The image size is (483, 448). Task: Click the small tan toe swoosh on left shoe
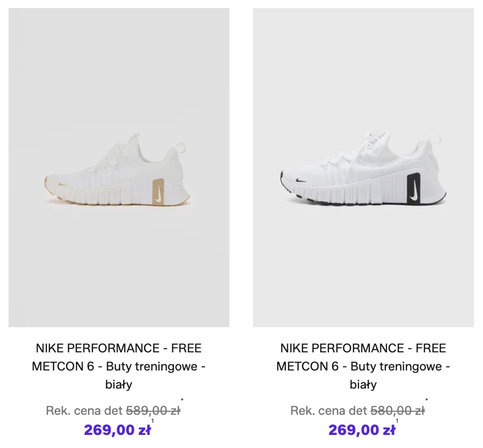[x=62, y=184]
